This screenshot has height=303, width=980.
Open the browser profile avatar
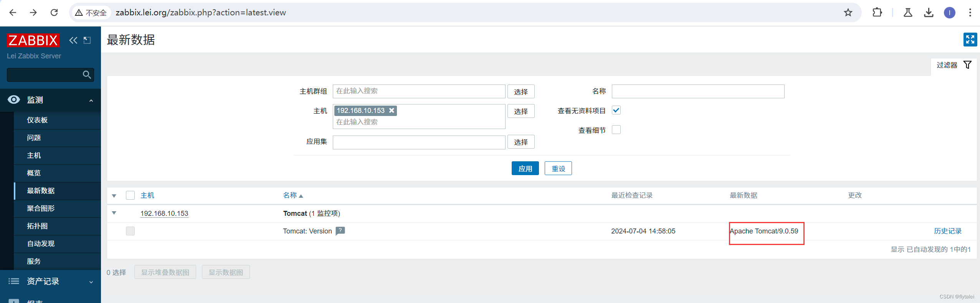950,13
